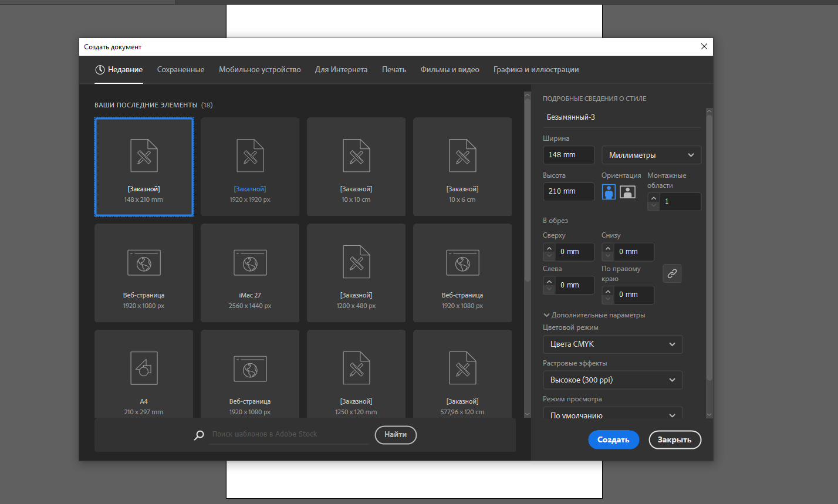The image size is (838, 504).
Task: Choose the 10 x 6 cm custom preset
Action: (462, 167)
